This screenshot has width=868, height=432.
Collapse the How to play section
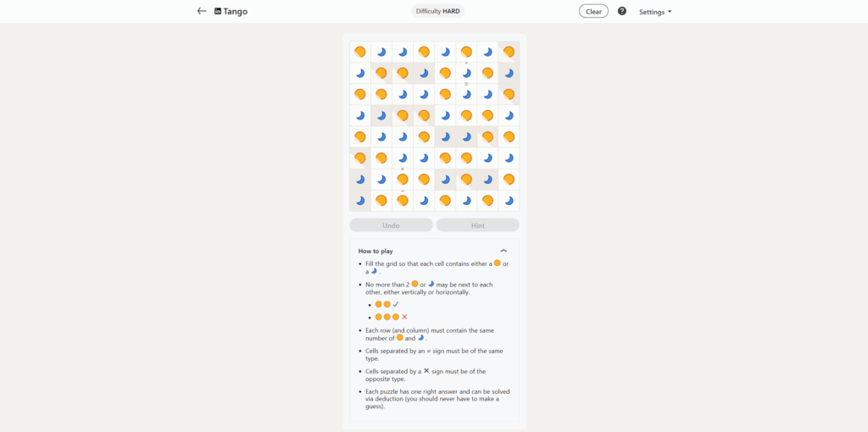click(x=504, y=251)
